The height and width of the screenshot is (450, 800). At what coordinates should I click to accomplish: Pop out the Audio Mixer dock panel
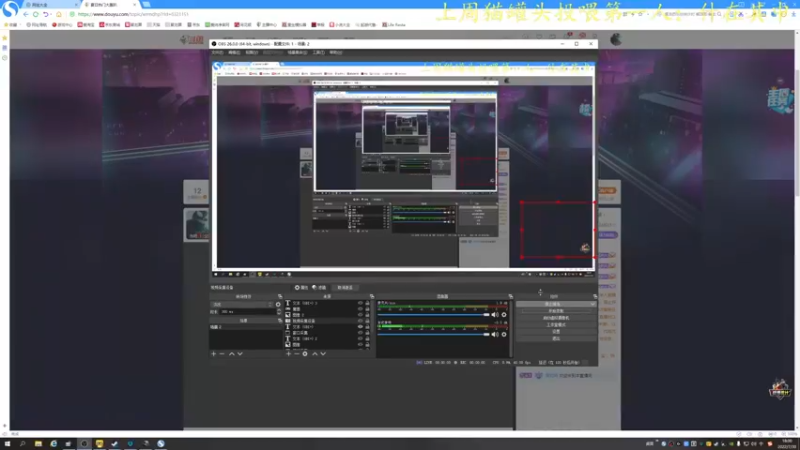[x=511, y=296]
